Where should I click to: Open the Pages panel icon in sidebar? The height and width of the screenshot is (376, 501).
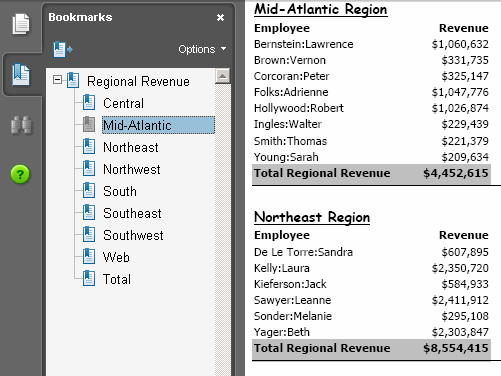tap(21, 24)
